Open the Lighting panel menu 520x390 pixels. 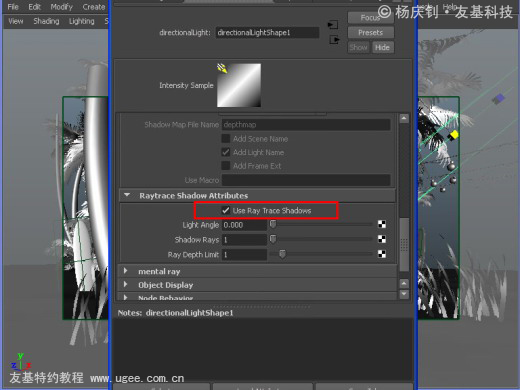coord(82,21)
